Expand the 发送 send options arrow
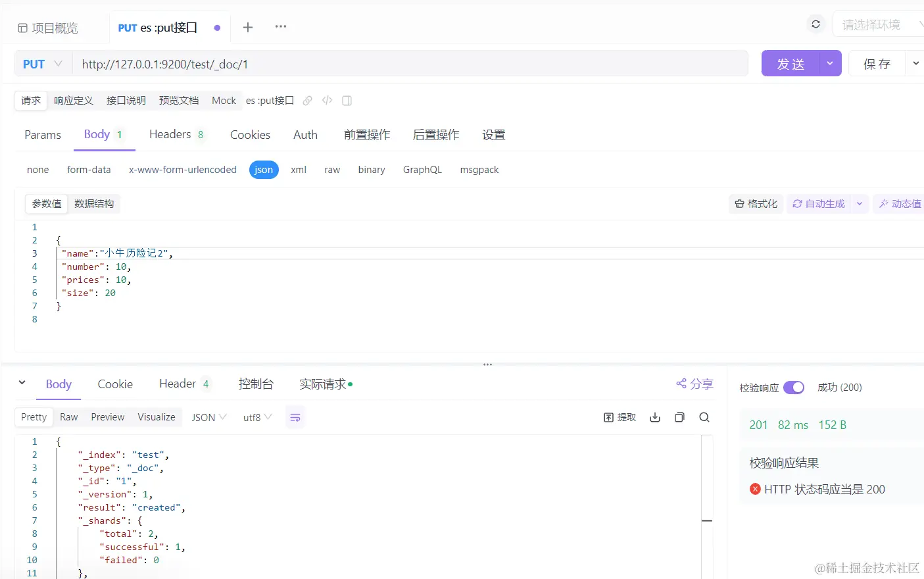 (x=830, y=63)
